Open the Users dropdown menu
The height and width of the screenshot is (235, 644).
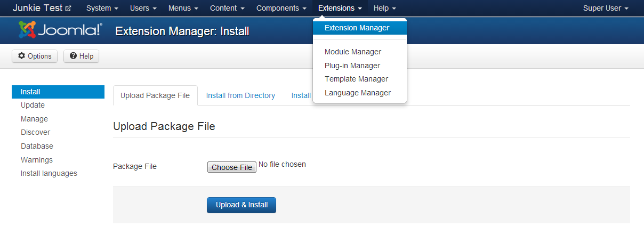pyautogui.click(x=143, y=9)
